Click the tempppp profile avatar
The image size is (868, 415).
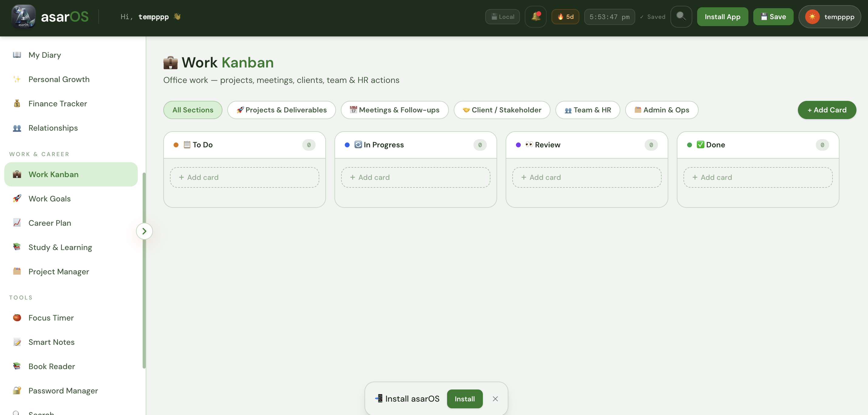tap(812, 17)
